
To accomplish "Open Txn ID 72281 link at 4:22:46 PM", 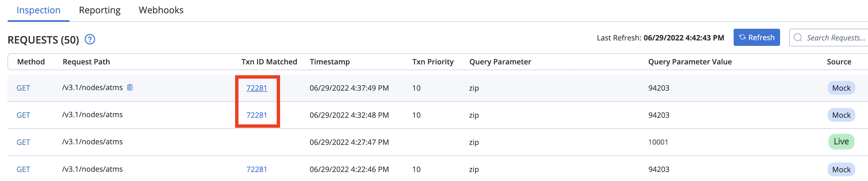I will tap(257, 169).
